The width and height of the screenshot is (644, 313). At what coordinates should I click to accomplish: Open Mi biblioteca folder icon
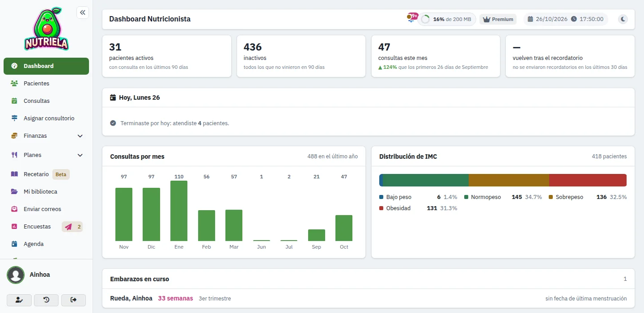pyautogui.click(x=14, y=192)
